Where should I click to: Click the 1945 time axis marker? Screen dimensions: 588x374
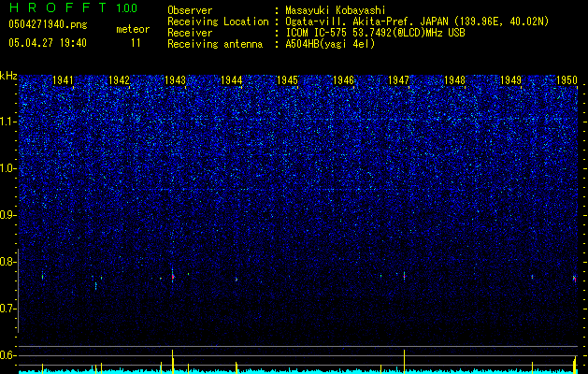[x=287, y=79]
